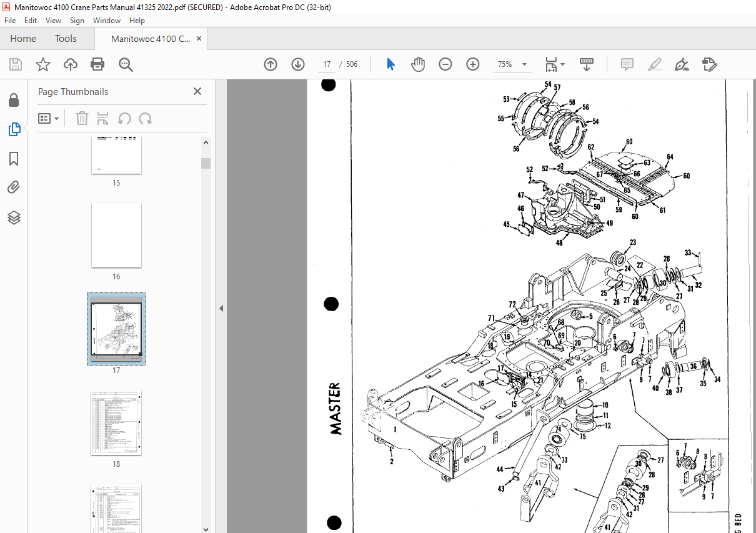Click the Sign document pen icon
Screen dimensions: 756x533
tap(682, 64)
